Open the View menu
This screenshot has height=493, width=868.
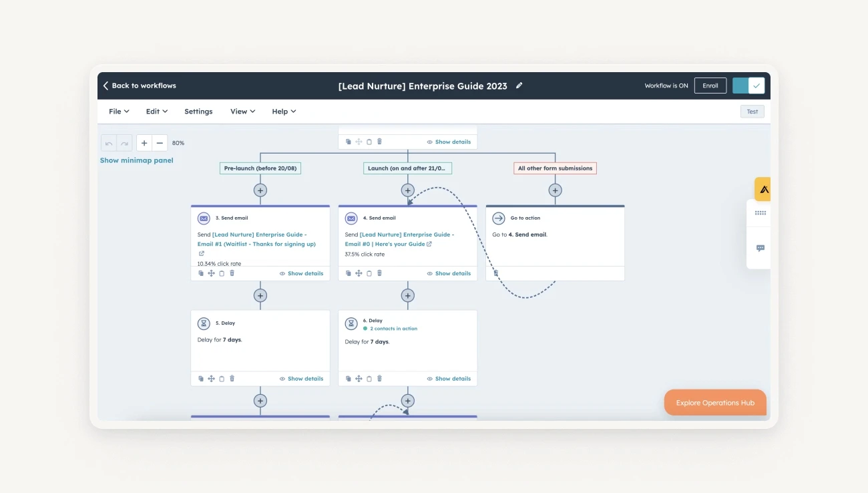point(242,112)
